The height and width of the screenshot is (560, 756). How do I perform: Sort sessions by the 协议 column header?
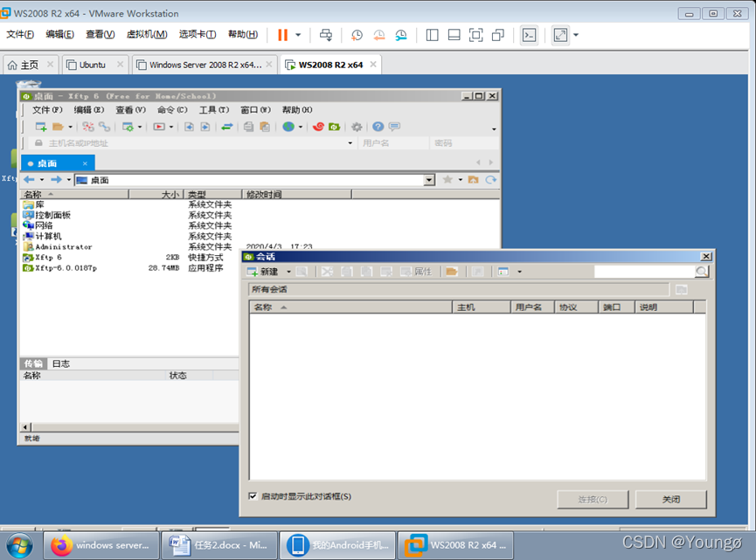click(x=576, y=307)
